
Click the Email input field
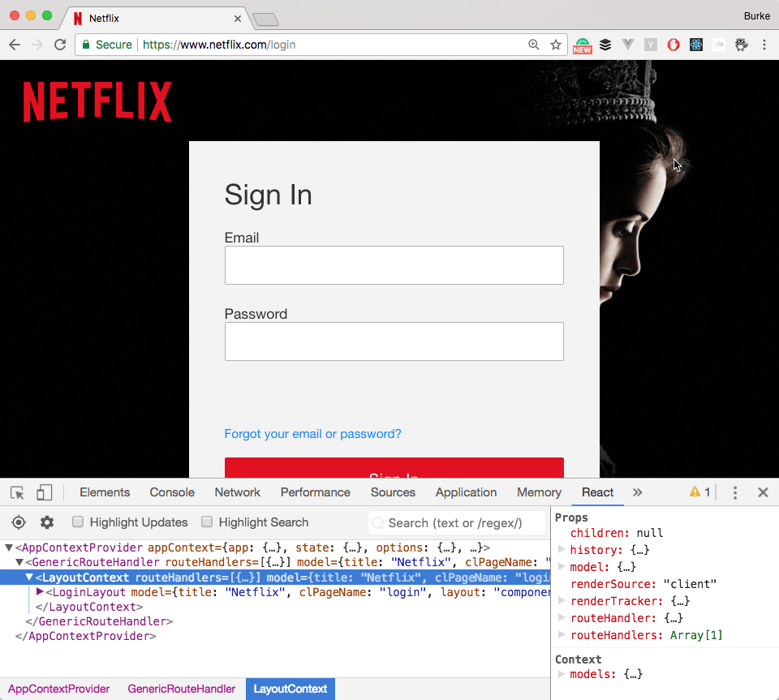point(394,265)
